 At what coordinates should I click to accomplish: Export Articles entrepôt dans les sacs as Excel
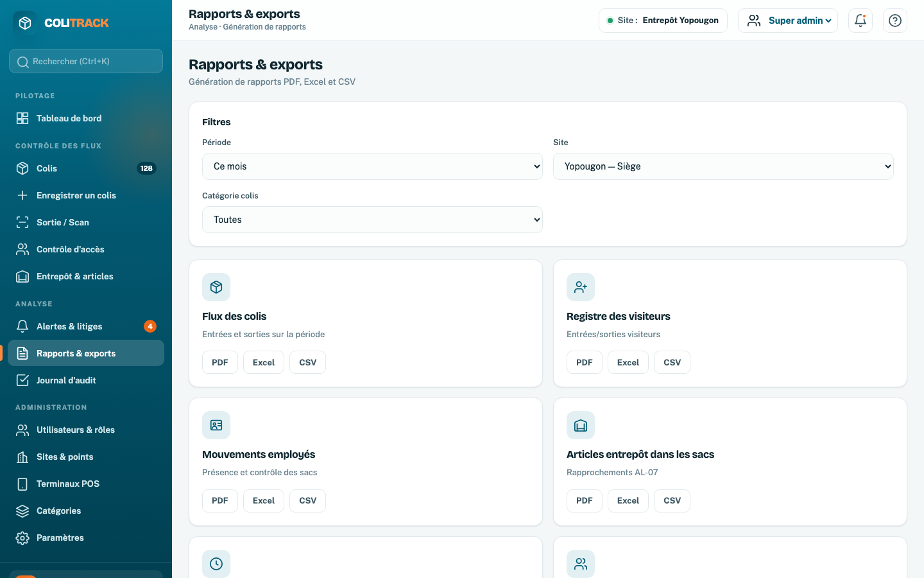pos(628,500)
